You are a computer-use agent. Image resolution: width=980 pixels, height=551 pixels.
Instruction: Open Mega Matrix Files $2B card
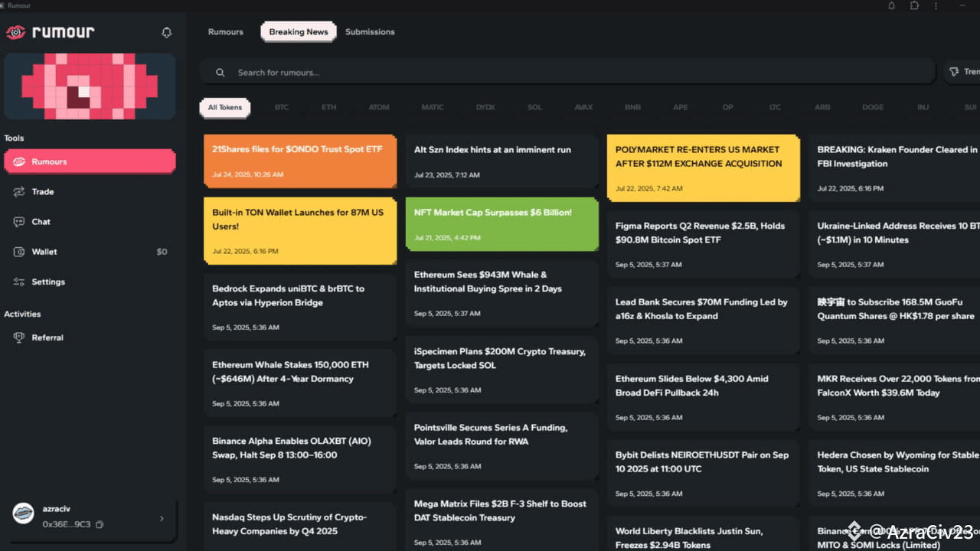(502, 520)
